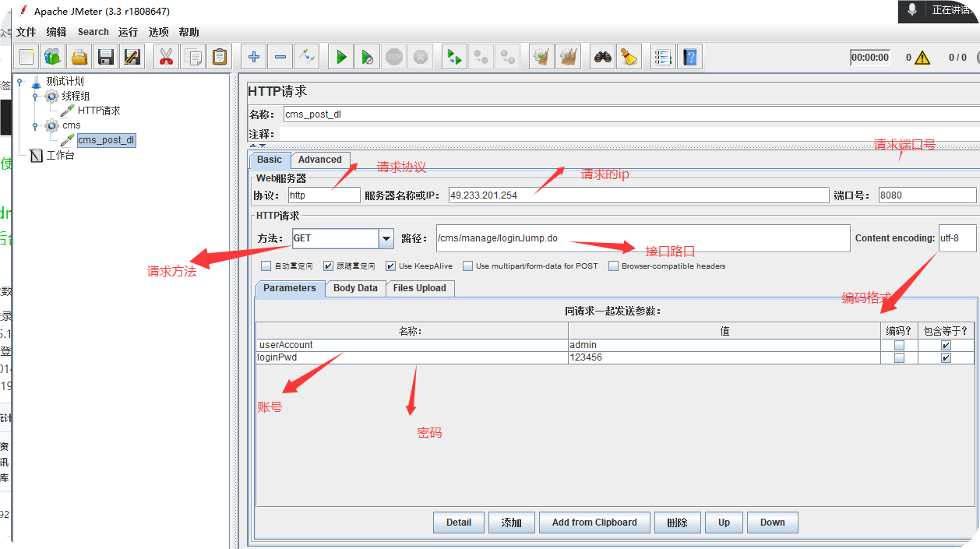Open Help with blue question-mark icon
980x549 pixels.
689,57
